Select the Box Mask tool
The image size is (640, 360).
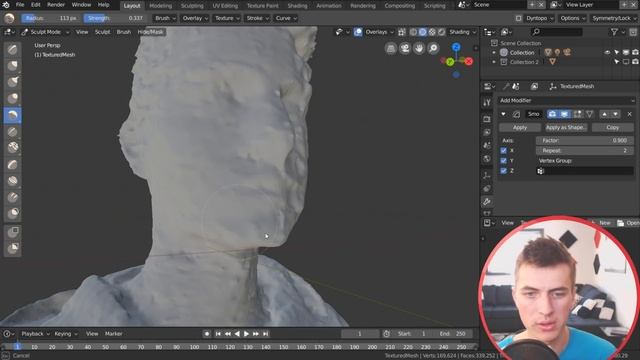[x=13, y=232]
